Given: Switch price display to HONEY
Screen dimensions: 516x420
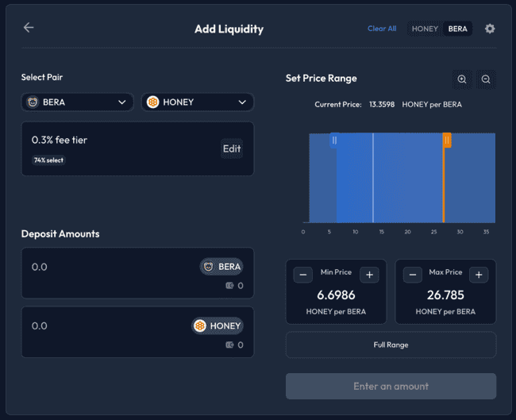Looking at the screenshot, I should pyautogui.click(x=425, y=29).
